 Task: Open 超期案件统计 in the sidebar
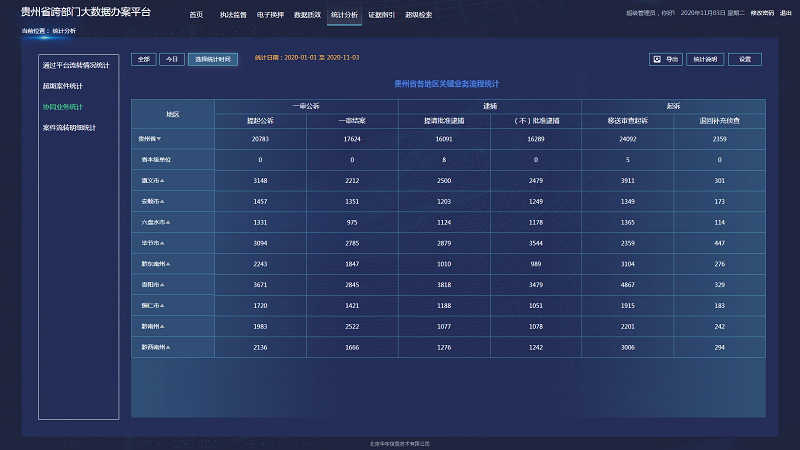click(x=63, y=85)
